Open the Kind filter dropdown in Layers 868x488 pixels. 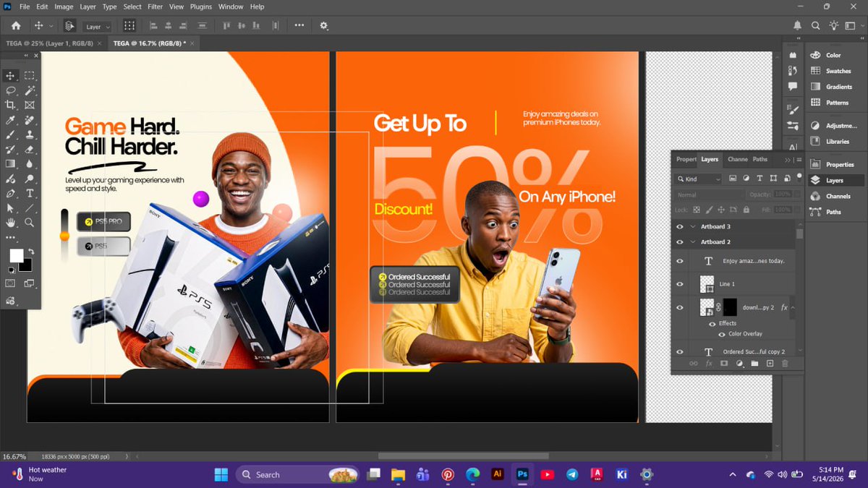click(699, 179)
